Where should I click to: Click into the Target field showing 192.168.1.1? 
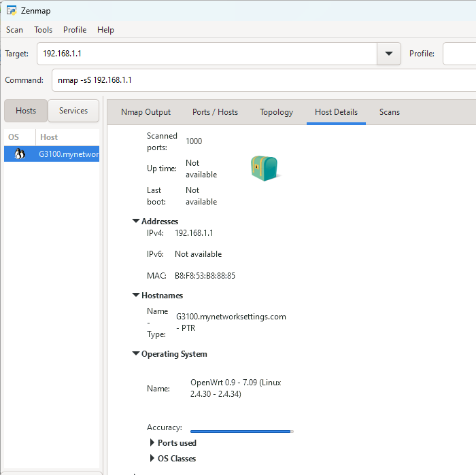coord(207,54)
